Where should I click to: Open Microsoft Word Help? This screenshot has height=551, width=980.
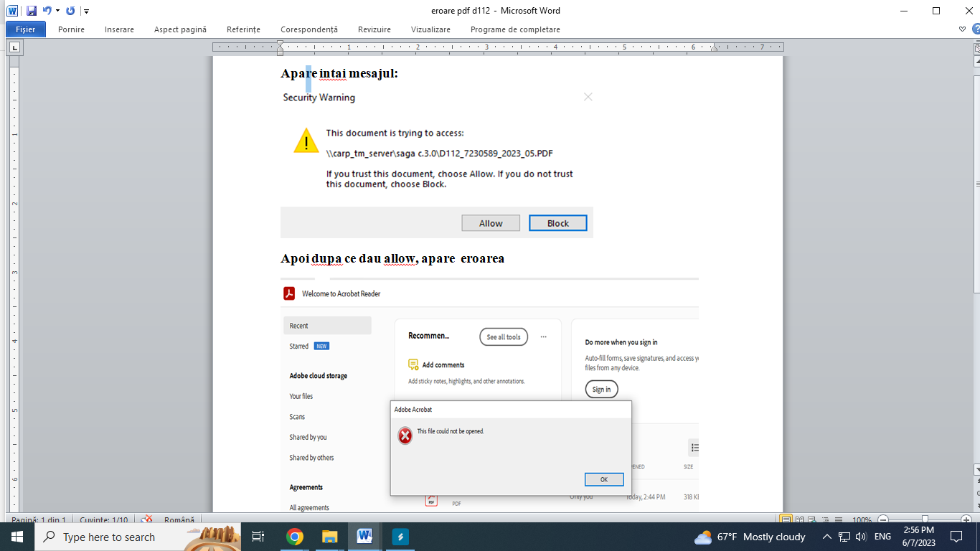(976, 29)
